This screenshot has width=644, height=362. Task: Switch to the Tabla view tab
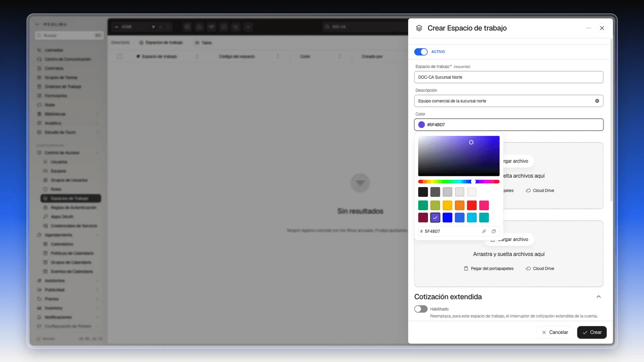pyautogui.click(x=203, y=43)
